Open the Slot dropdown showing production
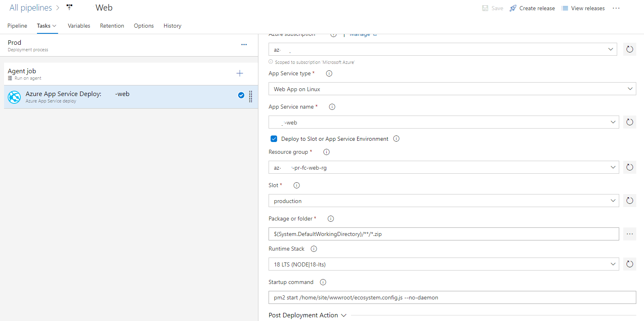The height and width of the screenshot is (321, 644). point(444,201)
